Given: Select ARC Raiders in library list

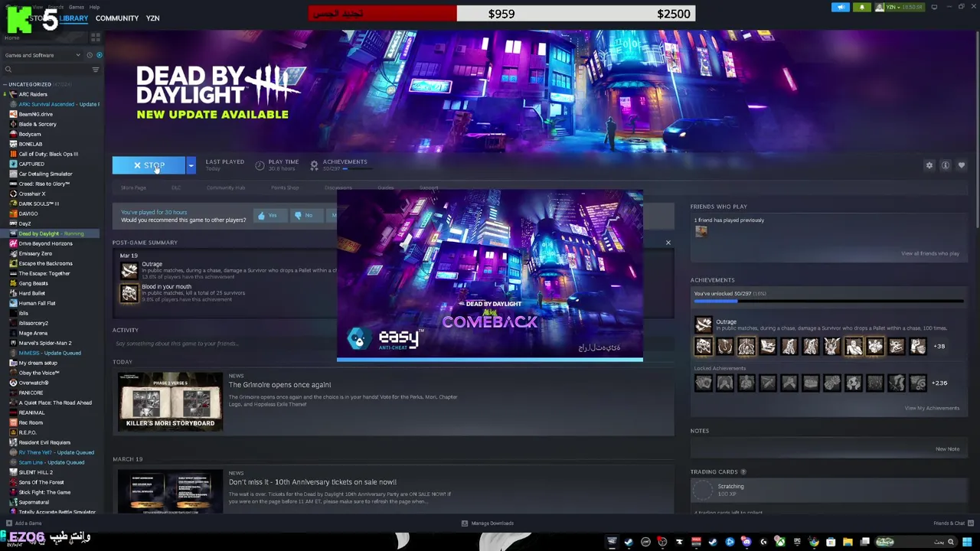Looking at the screenshot, I should coord(33,94).
